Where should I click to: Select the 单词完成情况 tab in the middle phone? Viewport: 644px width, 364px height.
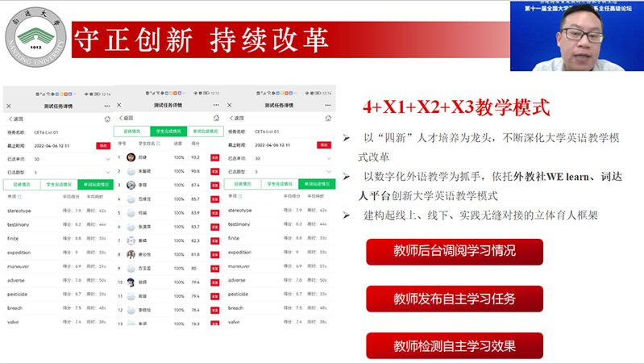pyautogui.click(x=206, y=131)
